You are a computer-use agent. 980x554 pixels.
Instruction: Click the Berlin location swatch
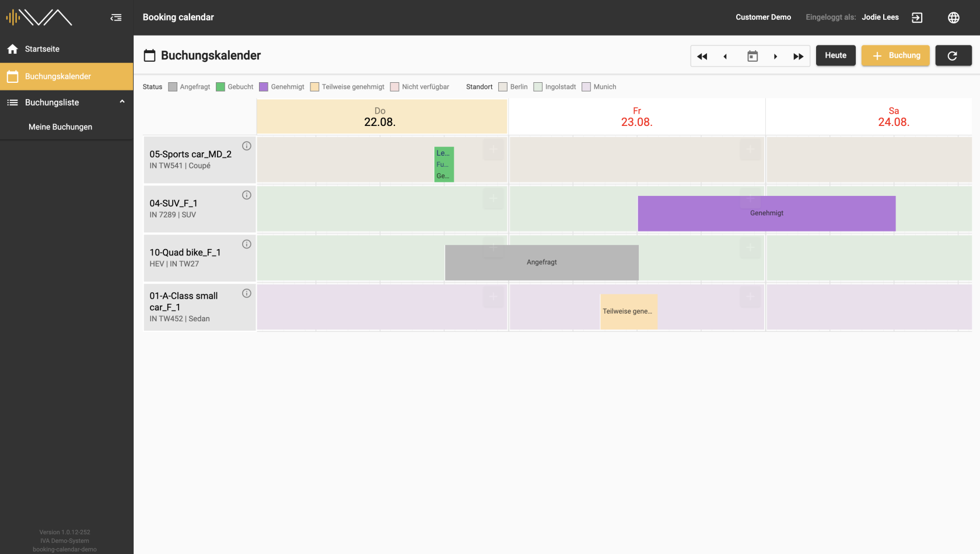[503, 87]
